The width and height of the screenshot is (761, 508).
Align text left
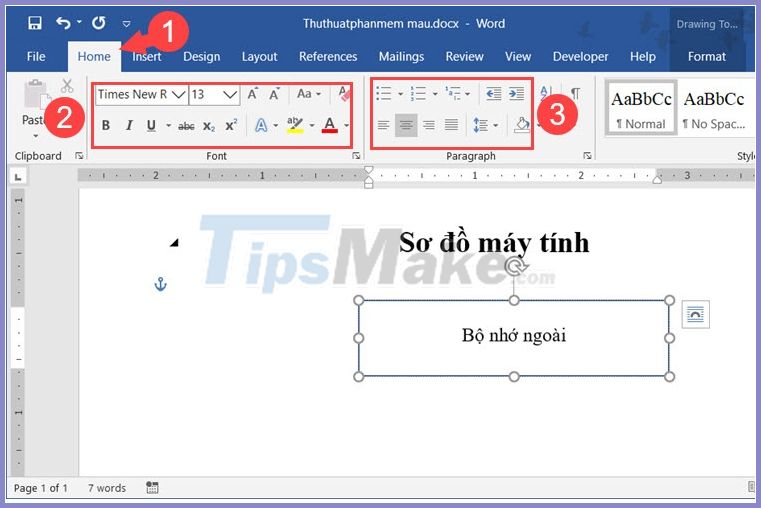click(383, 126)
